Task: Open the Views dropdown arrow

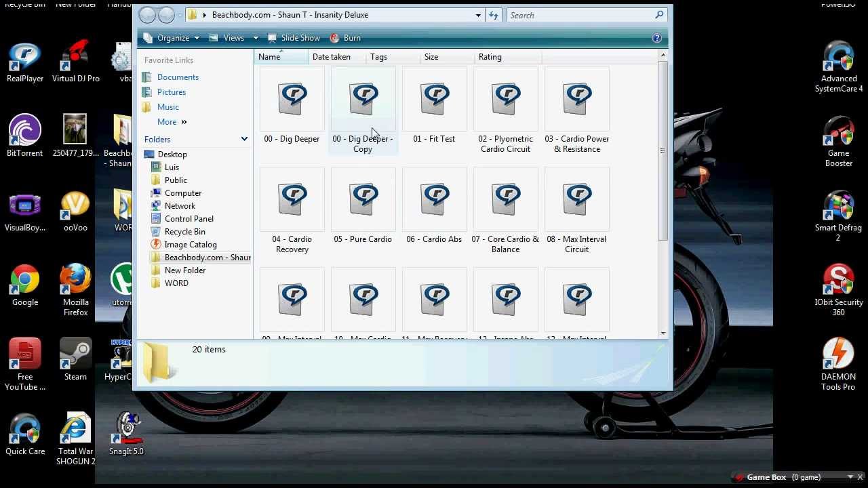Action: click(x=256, y=38)
